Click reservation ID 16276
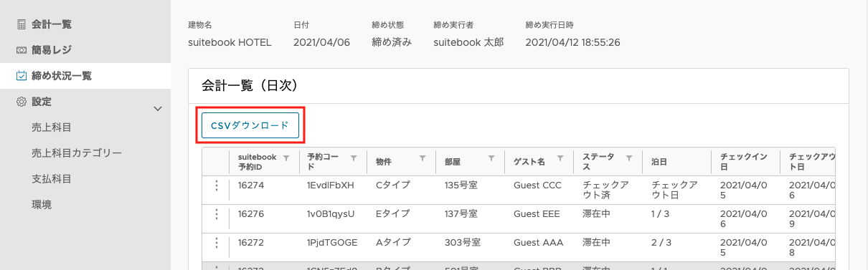Viewport: 868px width, 270px height. coord(252,213)
